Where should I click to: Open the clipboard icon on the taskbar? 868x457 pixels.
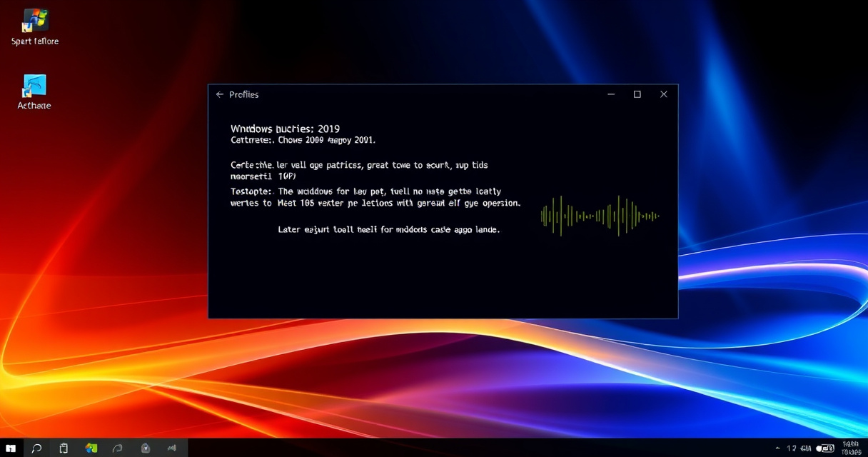pyautogui.click(x=64, y=448)
